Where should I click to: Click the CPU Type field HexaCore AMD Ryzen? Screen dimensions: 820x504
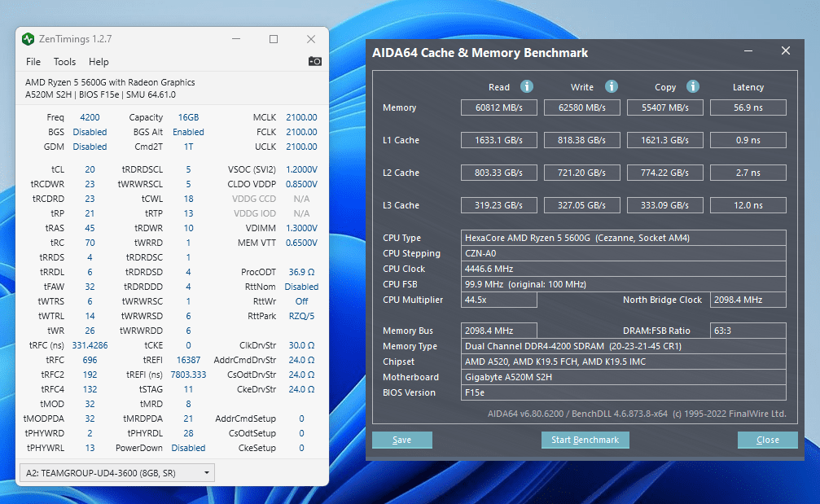coord(624,238)
